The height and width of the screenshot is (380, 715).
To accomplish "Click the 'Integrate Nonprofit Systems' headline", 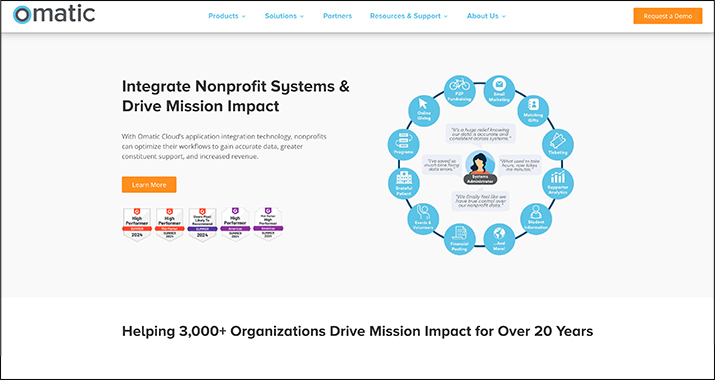I will click(236, 96).
